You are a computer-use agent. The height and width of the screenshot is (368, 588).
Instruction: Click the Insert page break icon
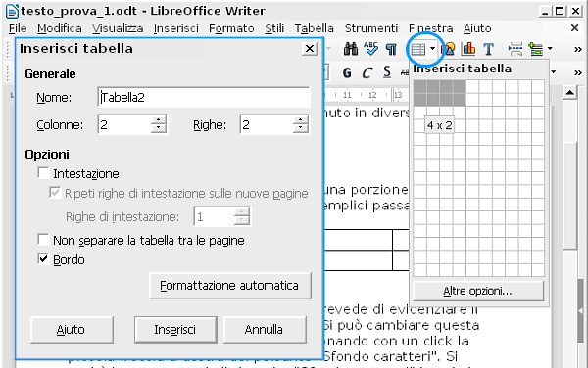pyautogui.click(x=515, y=49)
